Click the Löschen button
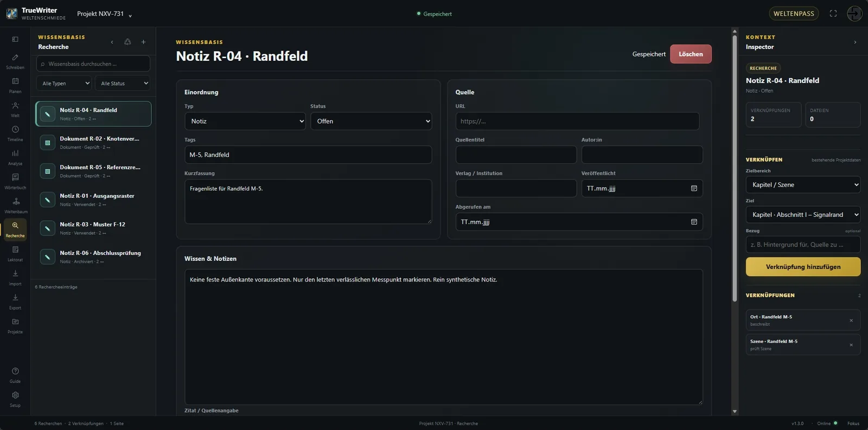This screenshot has height=430, width=868. [x=691, y=54]
